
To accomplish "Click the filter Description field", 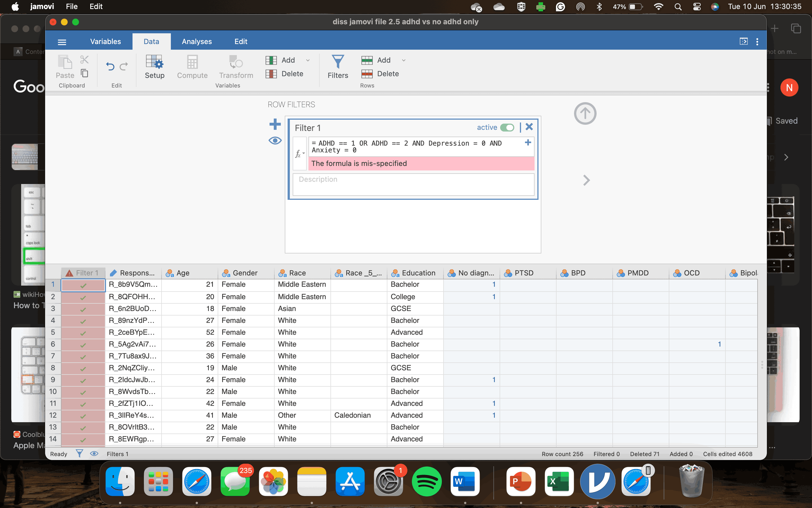I will [x=413, y=184].
